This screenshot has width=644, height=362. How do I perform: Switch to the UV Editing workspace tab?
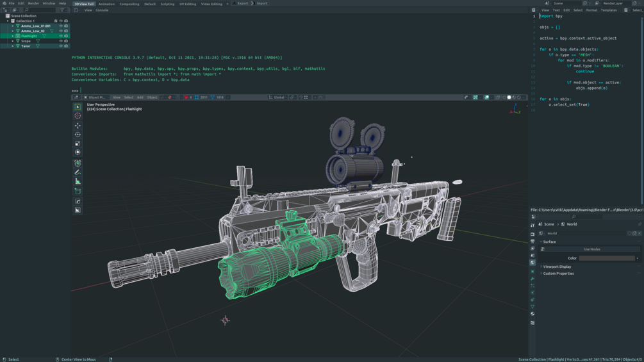click(188, 4)
